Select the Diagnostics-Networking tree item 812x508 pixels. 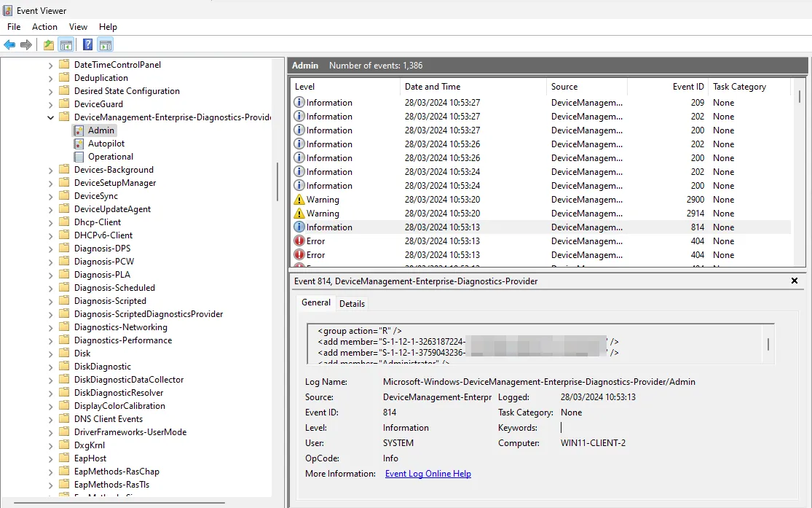[121, 327]
